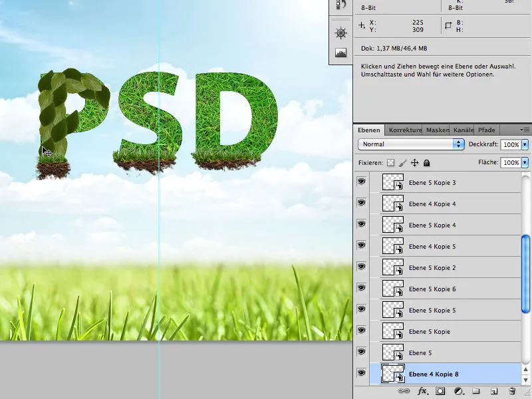Screen dimensions: 532x399
Task: Click the X/Y crosshair options icon in Info panel
Action: pyautogui.click(x=362, y=25)
